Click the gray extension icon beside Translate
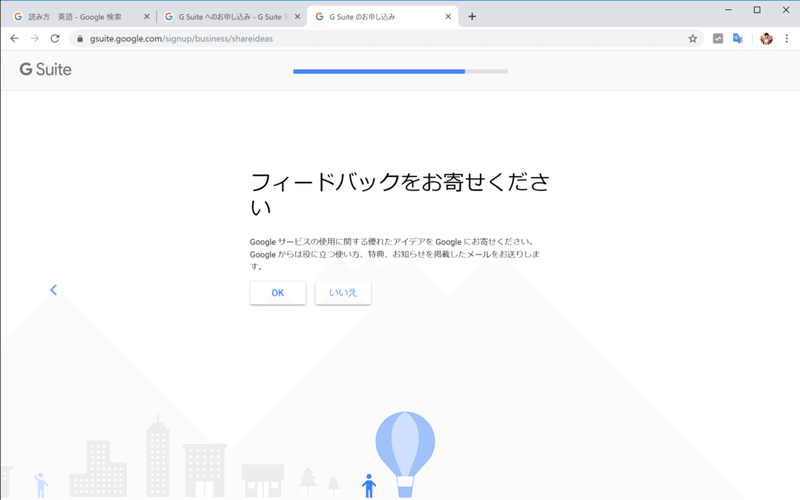This screenshot has width=800, height=500. pos(718,38)
